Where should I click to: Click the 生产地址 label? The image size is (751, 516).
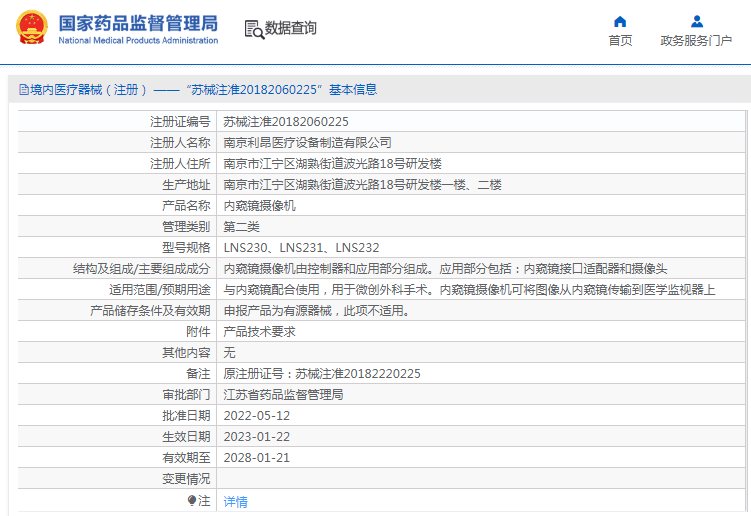tap(186, 185)
